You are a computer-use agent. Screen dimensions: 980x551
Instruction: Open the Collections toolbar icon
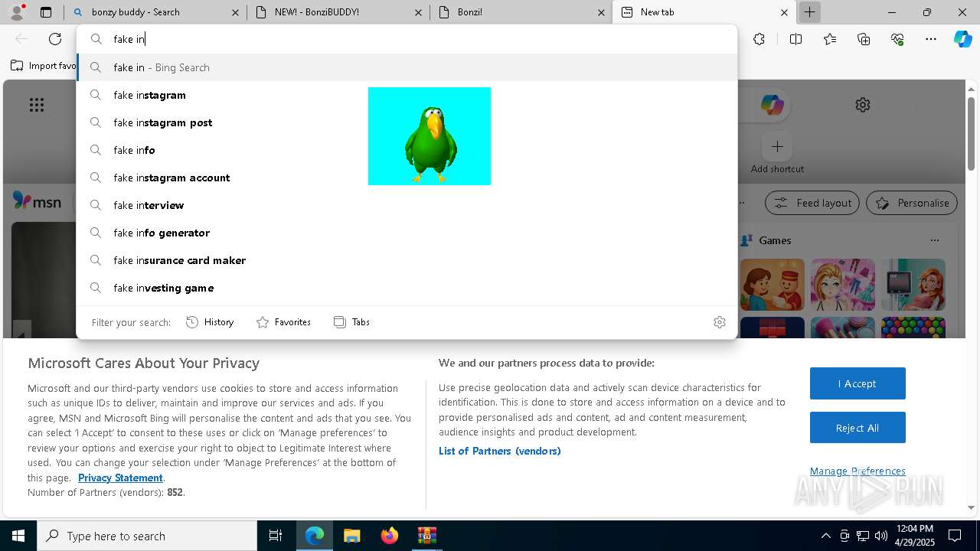click(x=864, y=39)
